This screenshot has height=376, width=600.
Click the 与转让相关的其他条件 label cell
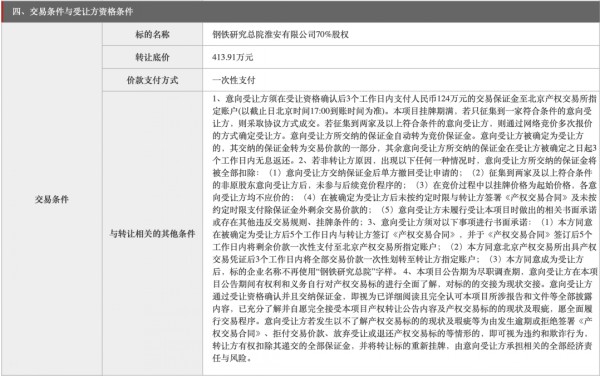tap(152, 233)
